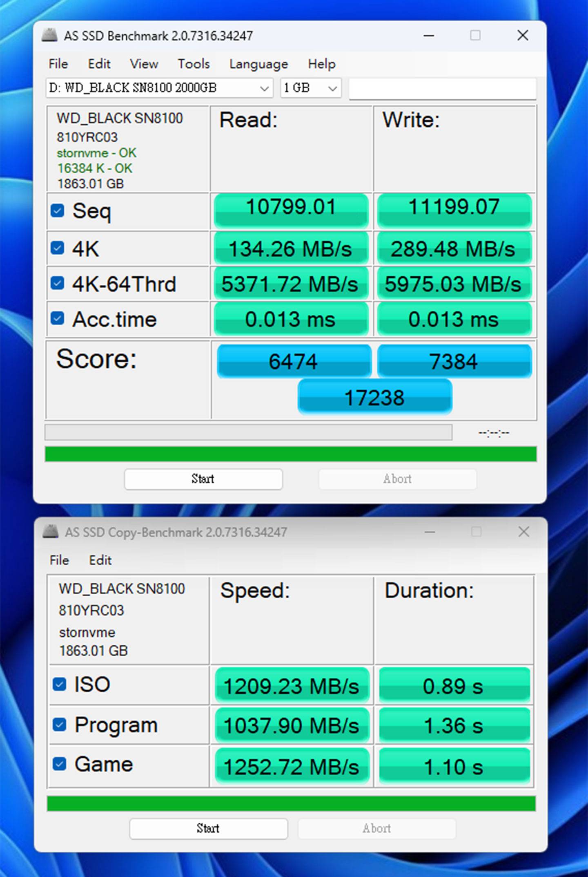The width and height of the screenshot is (588, 877).
Task: Toggle the Game copy test checkbox
Action: point(60,763)
